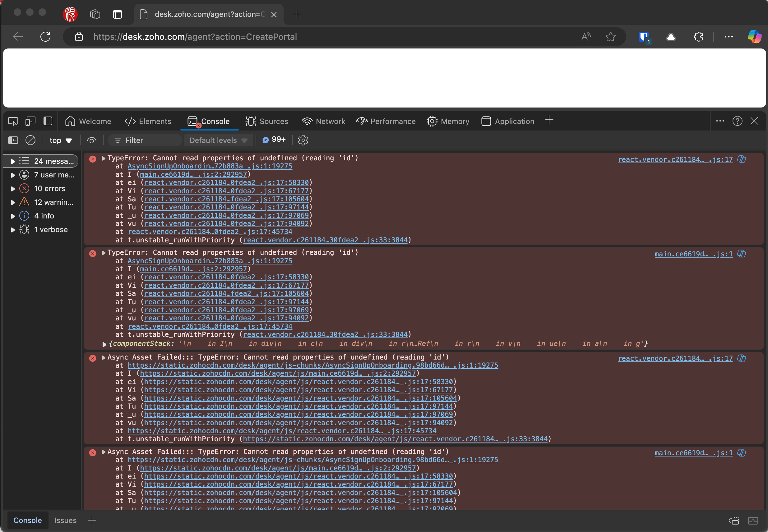Switch to the Network tab
This screenshot has height=532, width=768.
pyautogui.click(x=323, y=121)
